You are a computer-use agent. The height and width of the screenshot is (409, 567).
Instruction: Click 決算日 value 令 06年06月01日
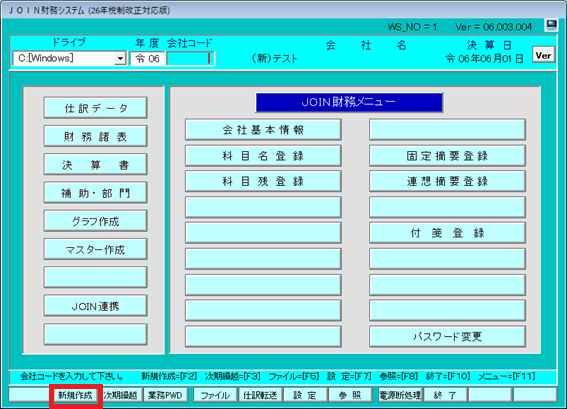pyautogui.click(x=484, y=59)
